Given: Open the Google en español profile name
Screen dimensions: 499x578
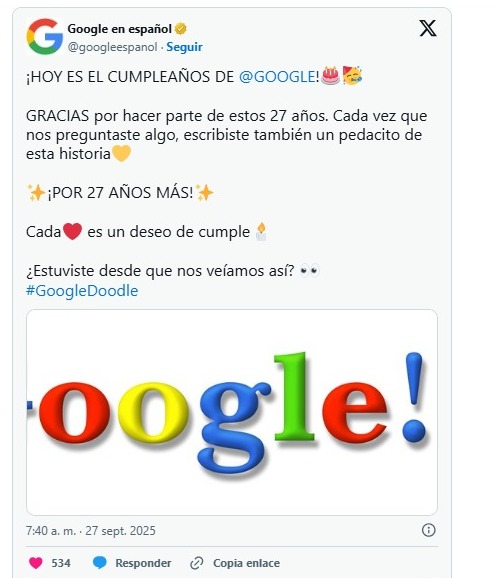Looking at the screenshot, I should (x=119, y=29).
